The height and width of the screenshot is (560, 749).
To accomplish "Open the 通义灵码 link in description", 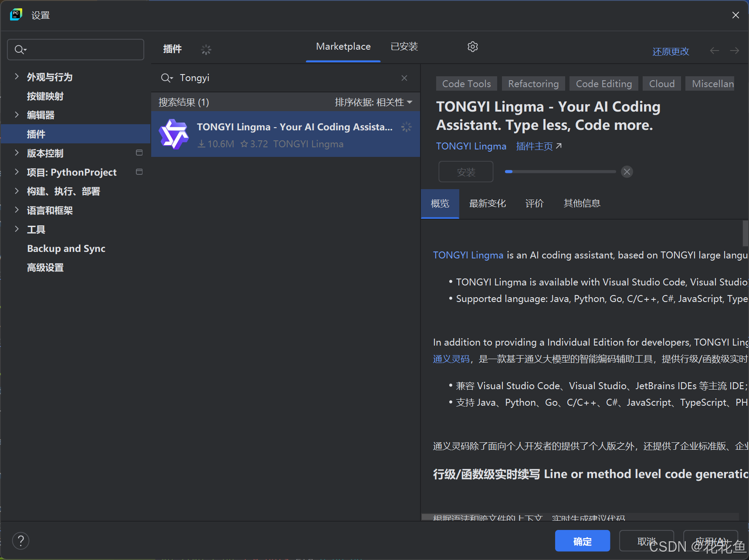I will (451, 359).
